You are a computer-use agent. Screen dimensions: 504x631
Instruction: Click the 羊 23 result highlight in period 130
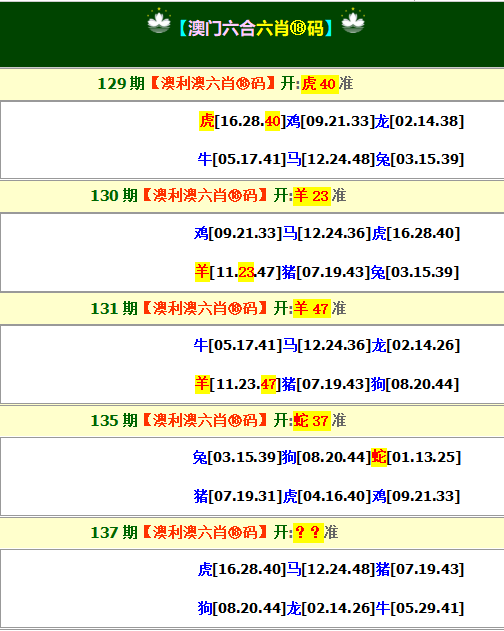tap(312, 196)
